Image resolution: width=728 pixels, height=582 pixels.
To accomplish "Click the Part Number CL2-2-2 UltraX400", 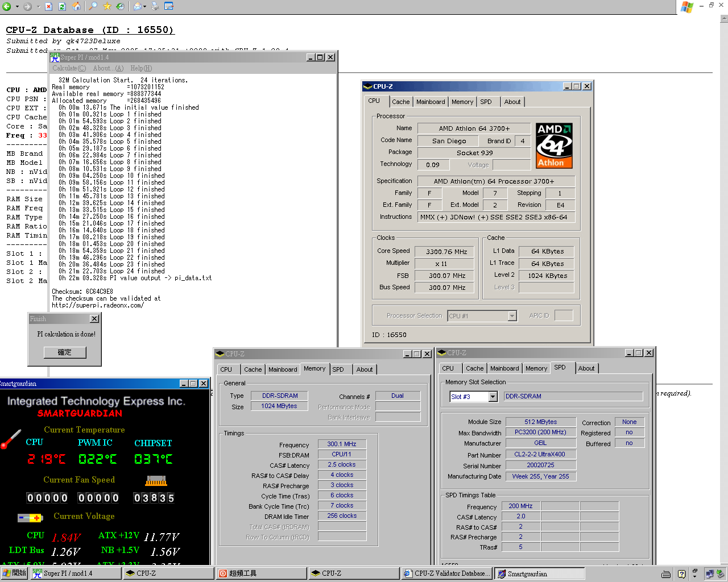I will pyautogui.click(x=540, y=455).
